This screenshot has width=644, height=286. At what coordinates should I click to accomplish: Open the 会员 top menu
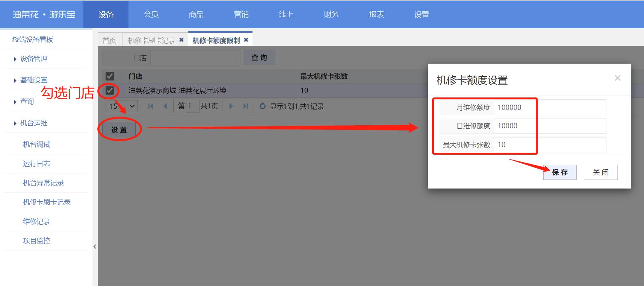point(151,14)
